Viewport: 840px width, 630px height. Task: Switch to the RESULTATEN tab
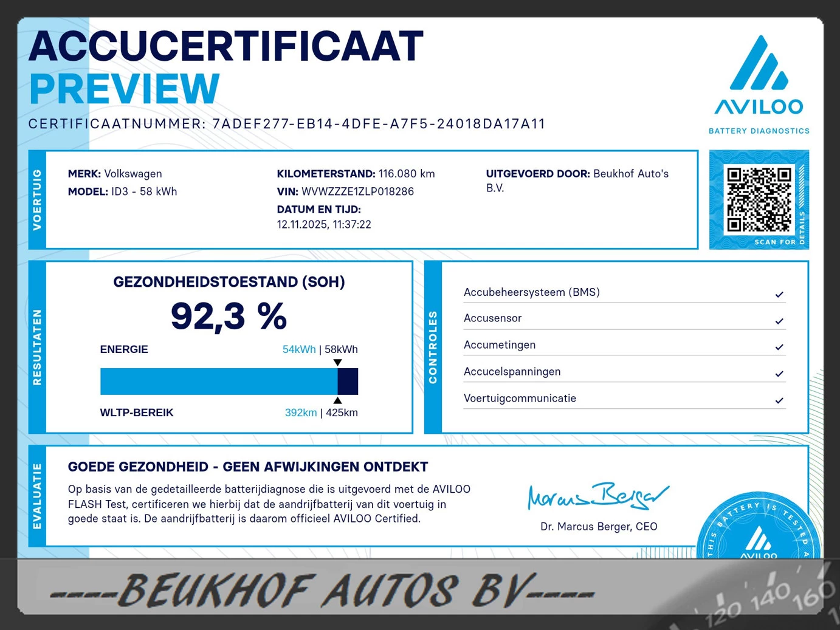(36, 346)
